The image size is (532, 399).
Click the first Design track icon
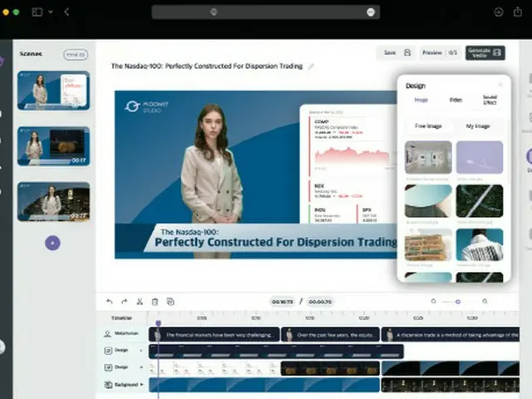[x=108, y=351]
